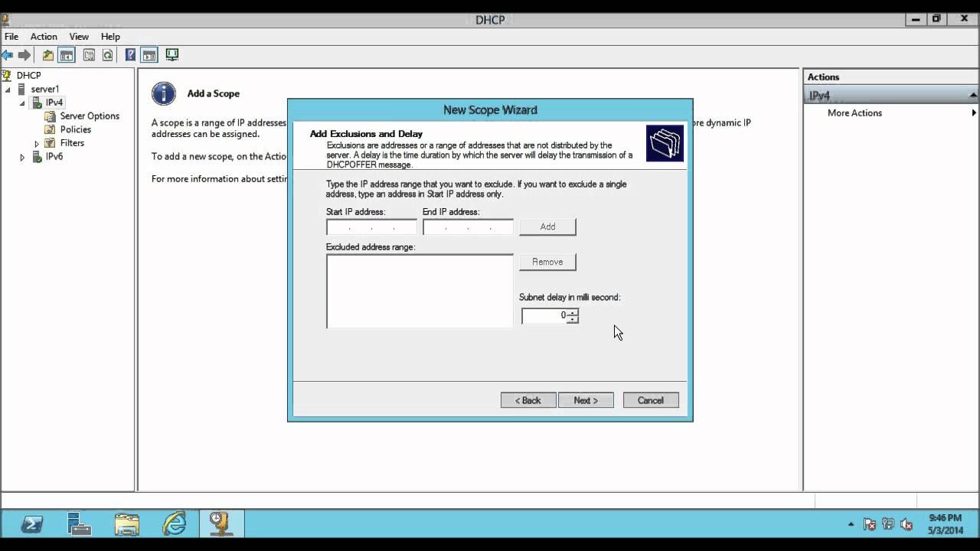Toggle the Show/Hide Console Tree toolbar icon
Screen dimensions: 980x551
[x=67, y=55]
